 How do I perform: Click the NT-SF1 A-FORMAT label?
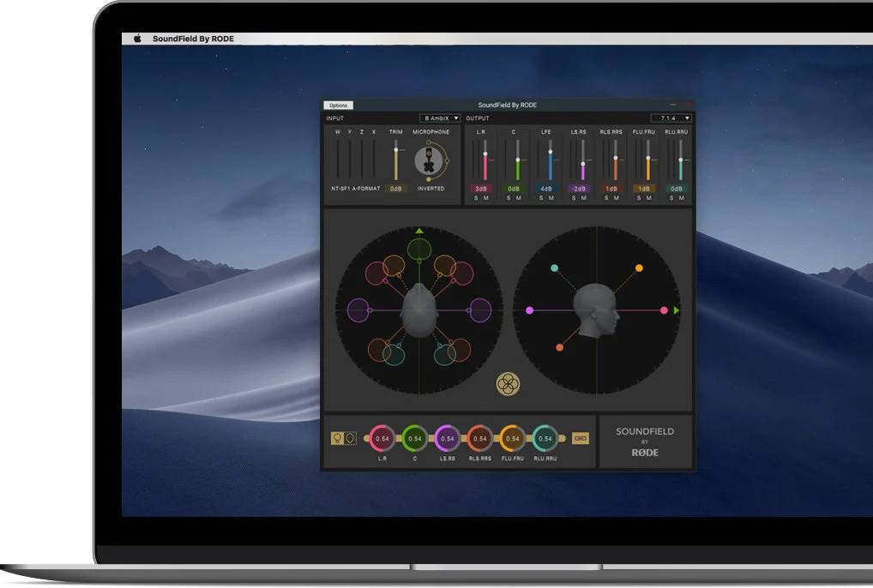click(x=355, y=189)
